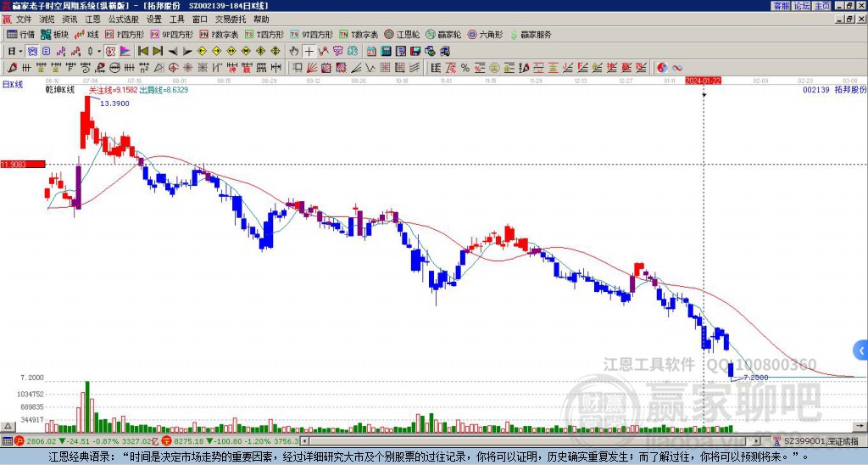868x465 pixels.
Task: Open the 9P四方形 tool
Action: pos(171,34)
